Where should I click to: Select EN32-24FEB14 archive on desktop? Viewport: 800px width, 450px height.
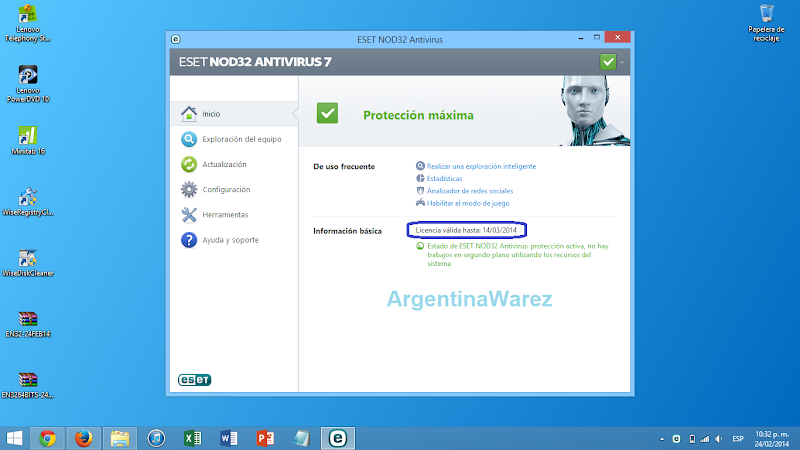(28, 324)
